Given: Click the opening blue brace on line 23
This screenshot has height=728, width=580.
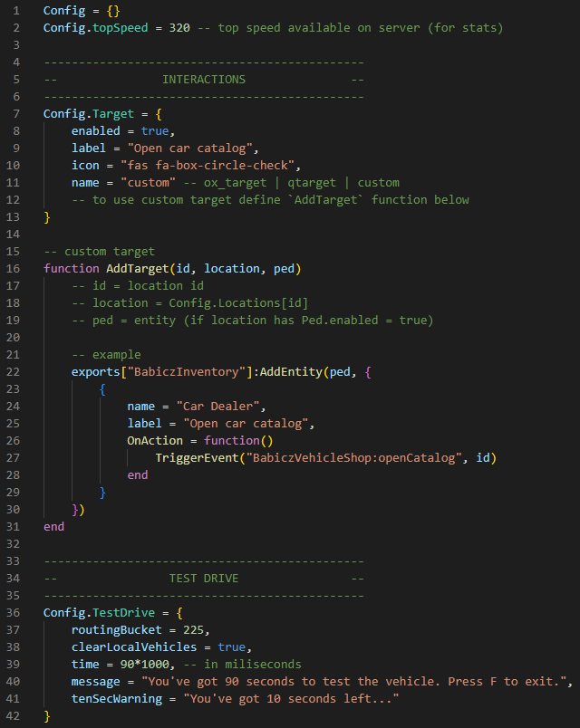Looking at the screenshot, I should click(102, 389).
